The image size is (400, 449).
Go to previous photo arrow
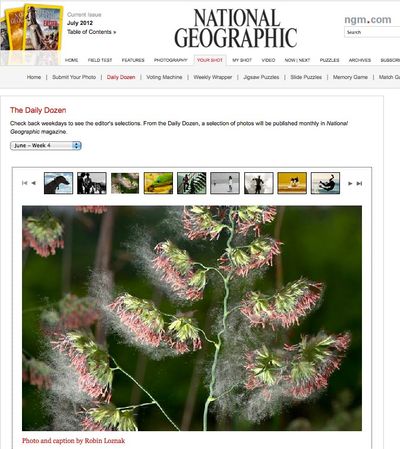click(x=33, y=183)
